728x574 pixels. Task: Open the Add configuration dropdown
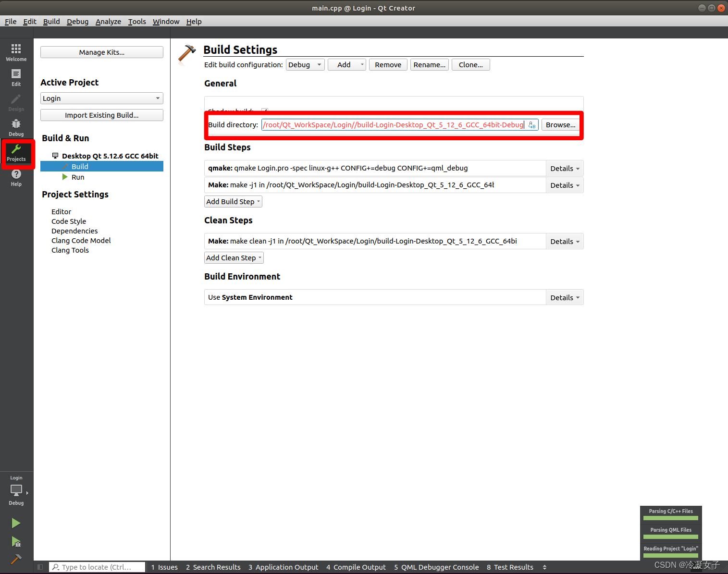pyautogui.click(x=347, y=65)
